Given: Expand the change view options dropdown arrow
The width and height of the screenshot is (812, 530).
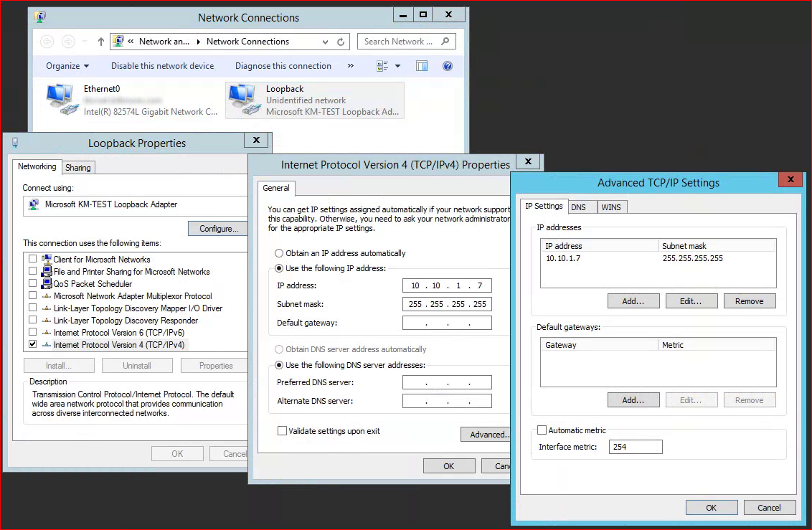Looking at the screenshot, I should tap(397, 65).
